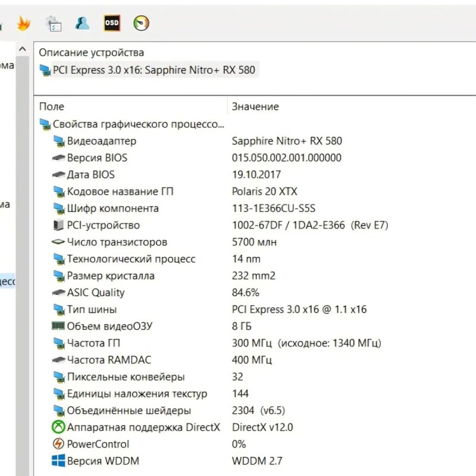Click the Дата BIOS chip icon
The height and width of the screenshot is (476, 476).
[x=58, y=174]
